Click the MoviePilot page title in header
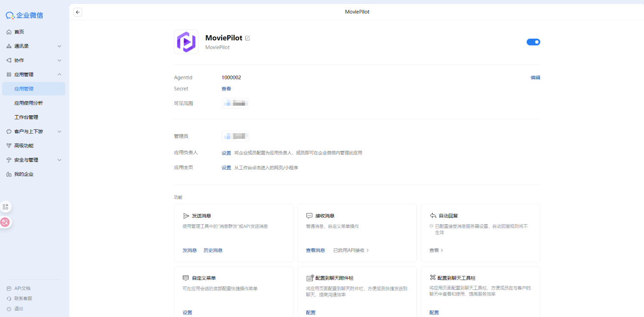 pyautogui.click(x=357, y=12)
